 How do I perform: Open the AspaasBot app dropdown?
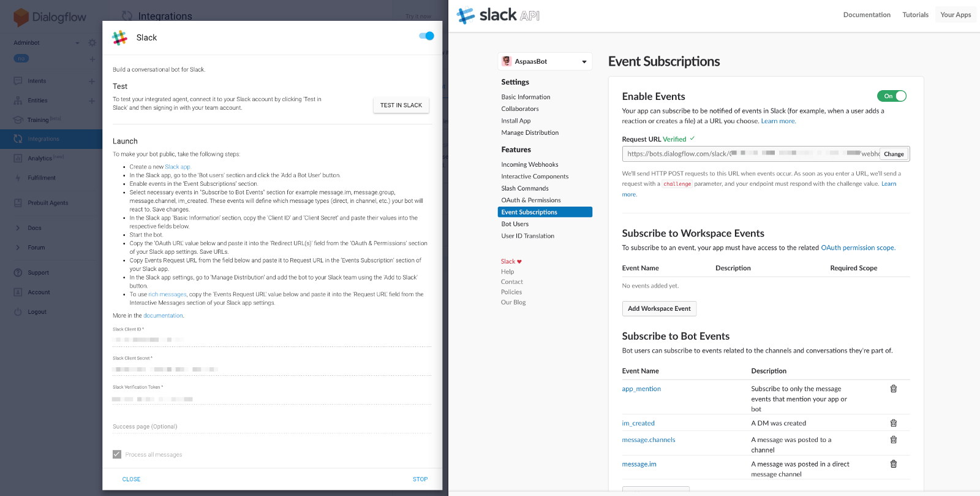point(545,61)
